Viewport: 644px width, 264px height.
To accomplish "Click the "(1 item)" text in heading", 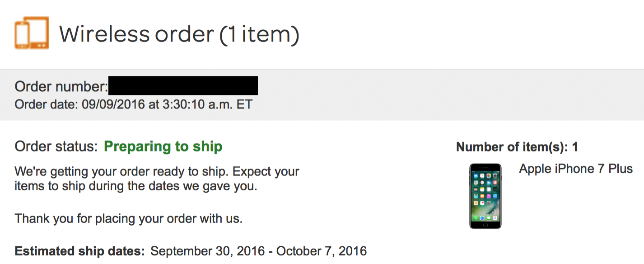I will (x=259, y=34).
